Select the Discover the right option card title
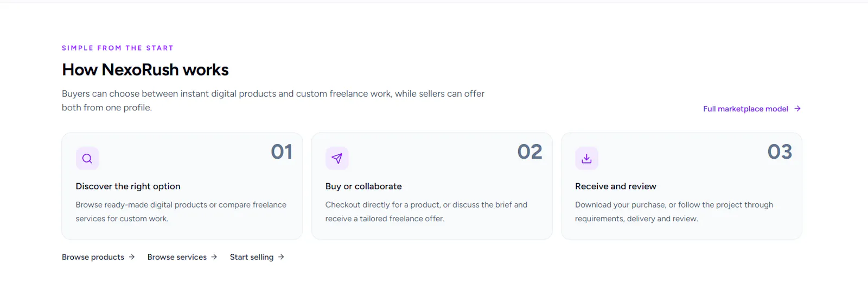This screenshot has width=868, height=288. coord(128,186)
